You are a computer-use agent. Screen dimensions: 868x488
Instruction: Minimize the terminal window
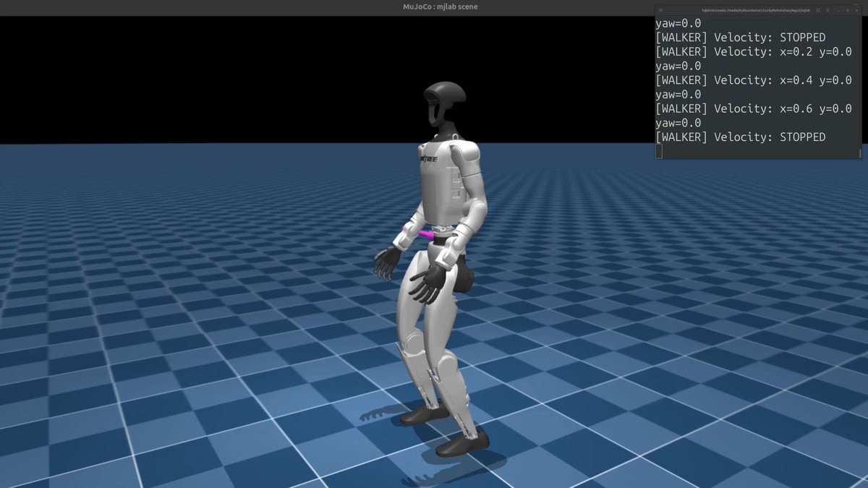(x=838, y=10)
